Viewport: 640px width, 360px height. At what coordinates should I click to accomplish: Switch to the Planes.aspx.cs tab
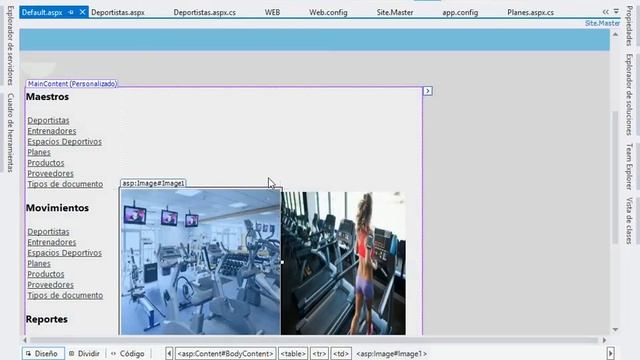tap(530, 12)
